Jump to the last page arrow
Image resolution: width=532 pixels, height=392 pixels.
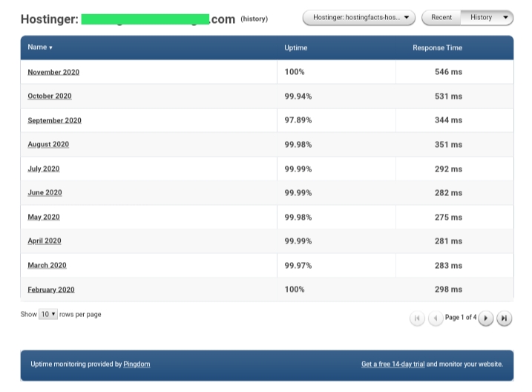point(505,318)
